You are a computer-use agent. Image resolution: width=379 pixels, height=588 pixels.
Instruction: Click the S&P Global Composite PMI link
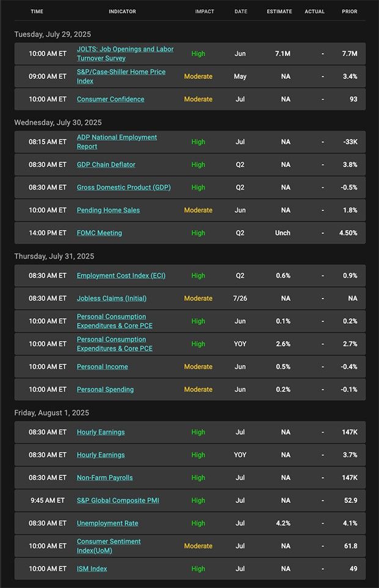117,500
